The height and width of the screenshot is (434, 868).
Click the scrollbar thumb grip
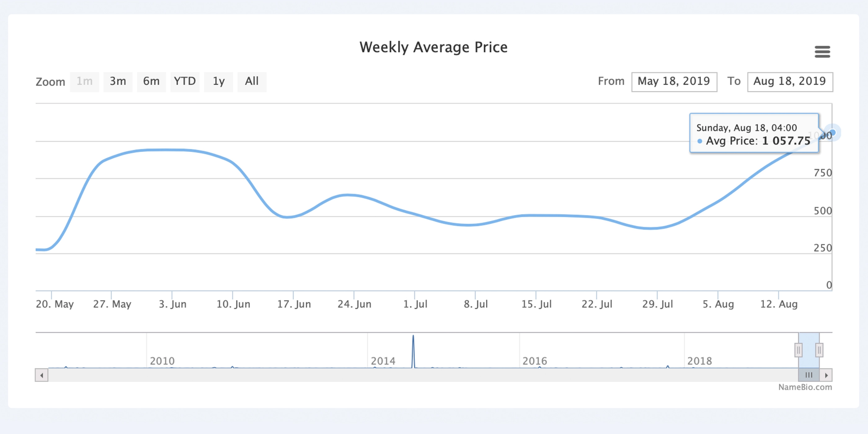pyautogui.click(x=809, y=375)
